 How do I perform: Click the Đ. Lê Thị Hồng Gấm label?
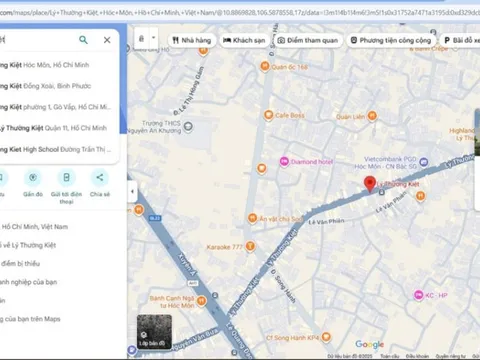pos(189,91)
